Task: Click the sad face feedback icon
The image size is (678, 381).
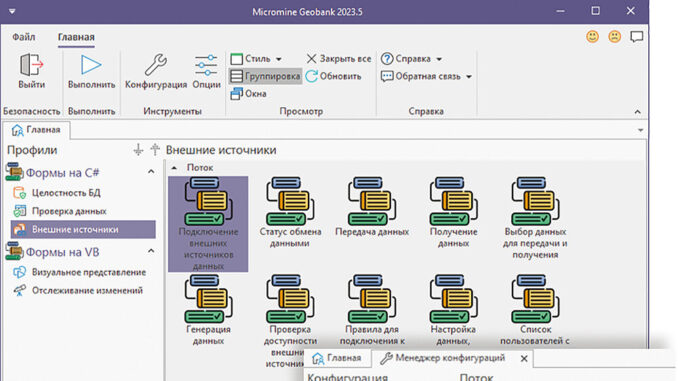Action: (x=614, y=37)
